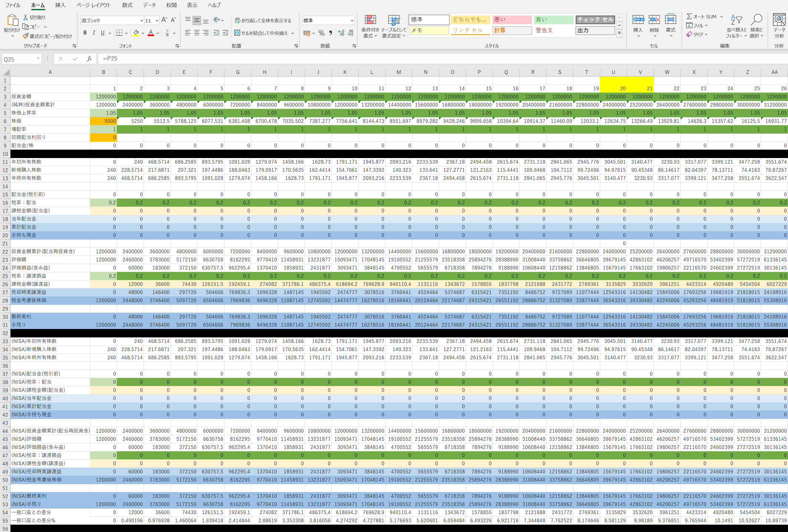Apply the Check Cell style

[595, 20]
